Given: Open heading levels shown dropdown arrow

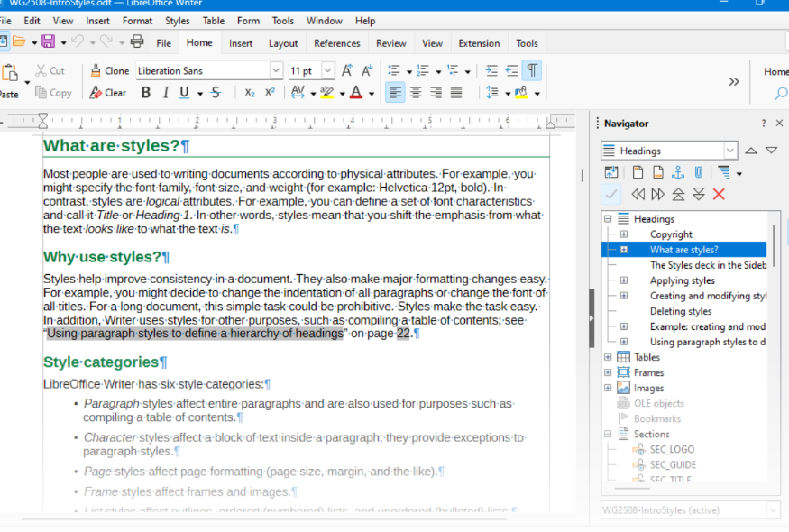Looking at the screenshot, I should 739,174.
